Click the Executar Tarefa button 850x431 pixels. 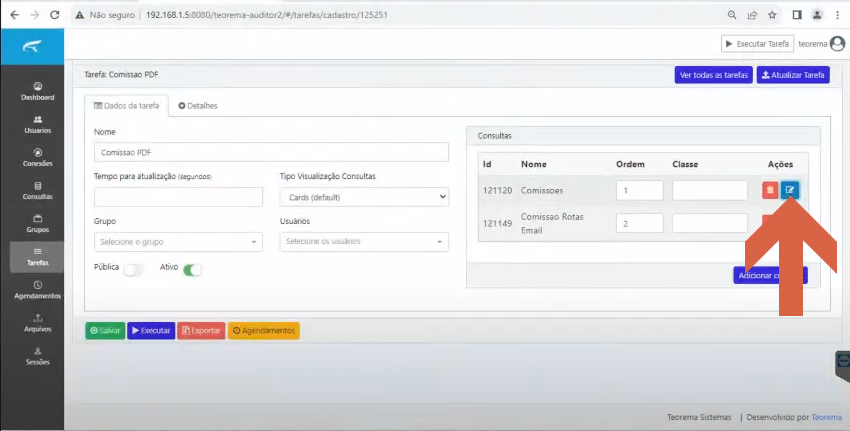[x=757, y=44]
